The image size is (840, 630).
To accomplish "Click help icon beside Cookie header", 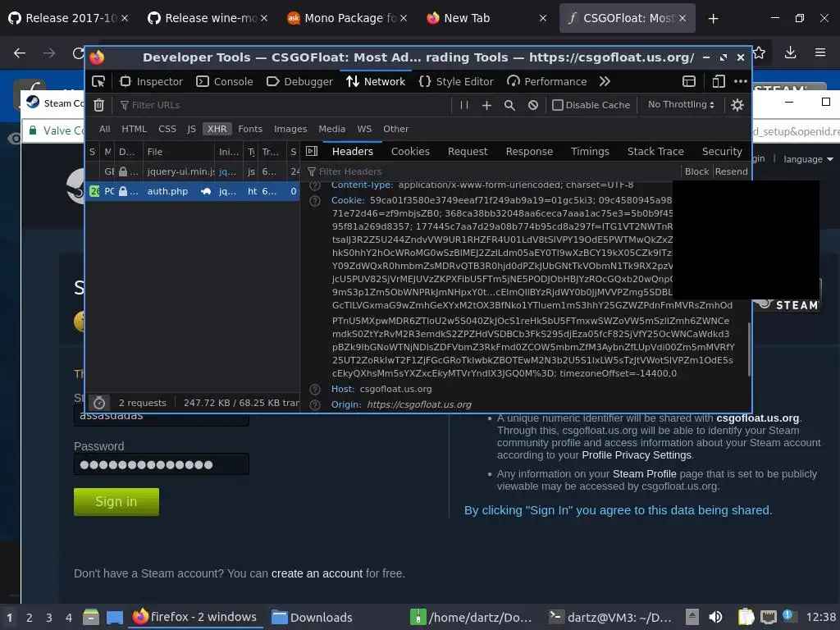I will pyautogui.click(x=315, y=201).
